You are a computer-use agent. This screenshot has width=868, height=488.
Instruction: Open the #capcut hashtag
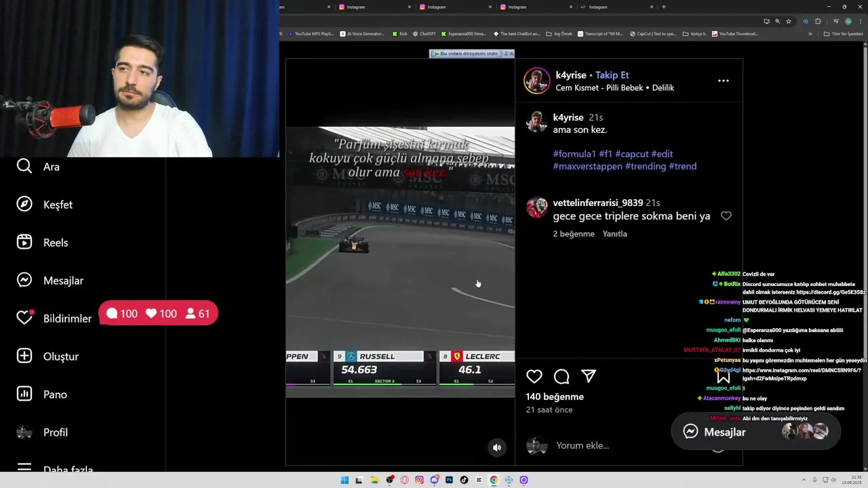pyautogui.click(x=632, y=154)
